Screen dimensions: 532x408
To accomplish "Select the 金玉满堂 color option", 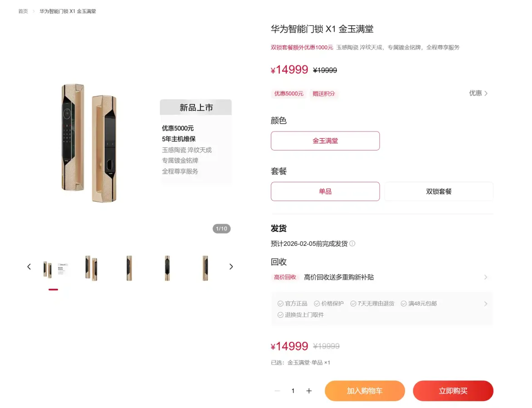I will tap(325, 141).
